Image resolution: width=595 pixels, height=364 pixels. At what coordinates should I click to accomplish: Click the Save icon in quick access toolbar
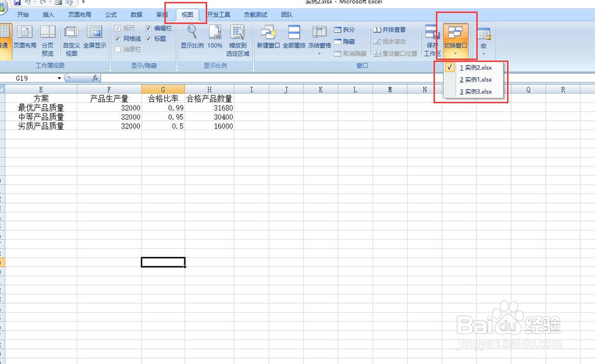(x=17, y=2)
